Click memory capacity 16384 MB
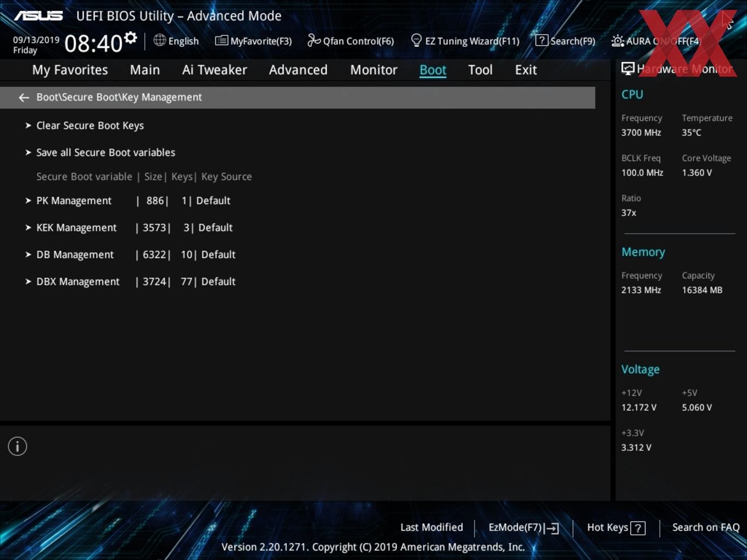This screenshot has height=560, width=747. tap(702, 290)
